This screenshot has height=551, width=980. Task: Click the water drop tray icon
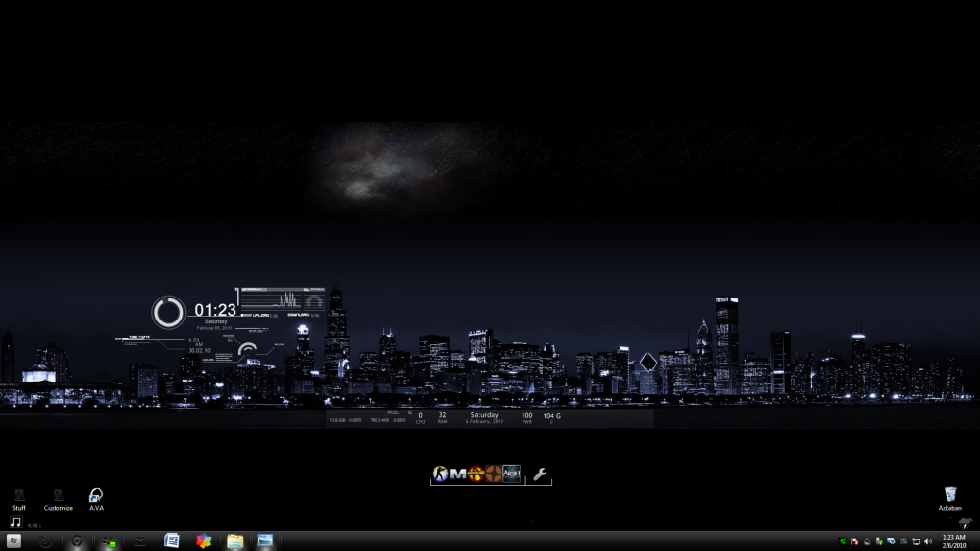(x=867, y=541)
